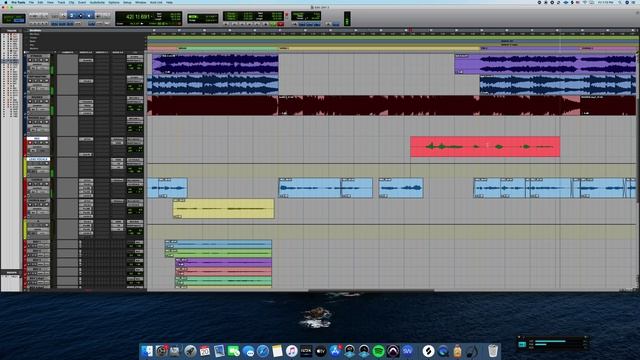Click the red Record transport button
The image size is (640, 360).
tap(280, 24)
